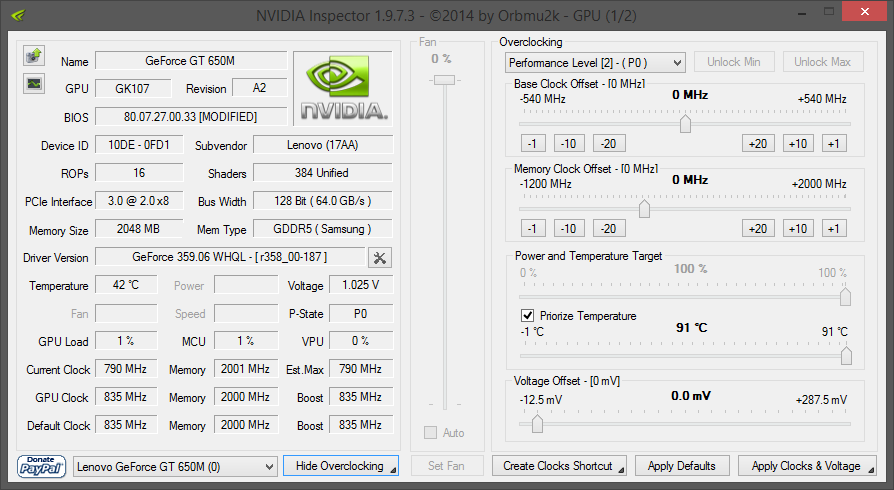Toggle the fan Auto checkbox

tap(430, 432)
